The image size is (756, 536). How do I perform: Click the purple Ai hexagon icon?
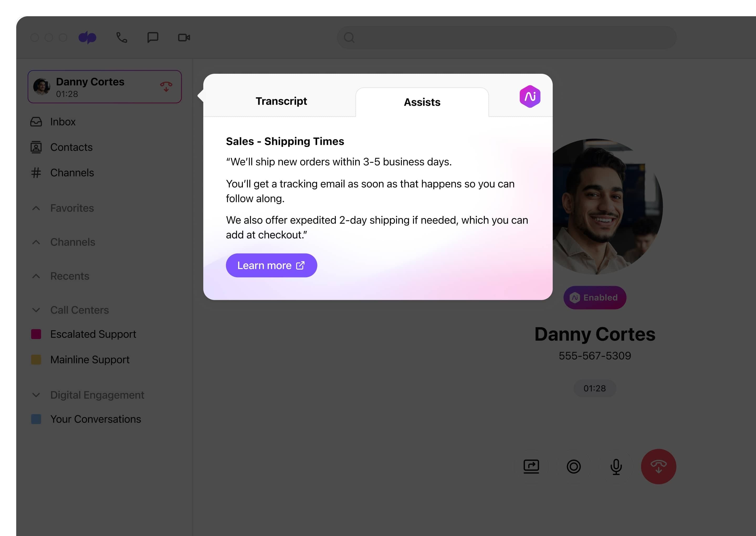530,96
